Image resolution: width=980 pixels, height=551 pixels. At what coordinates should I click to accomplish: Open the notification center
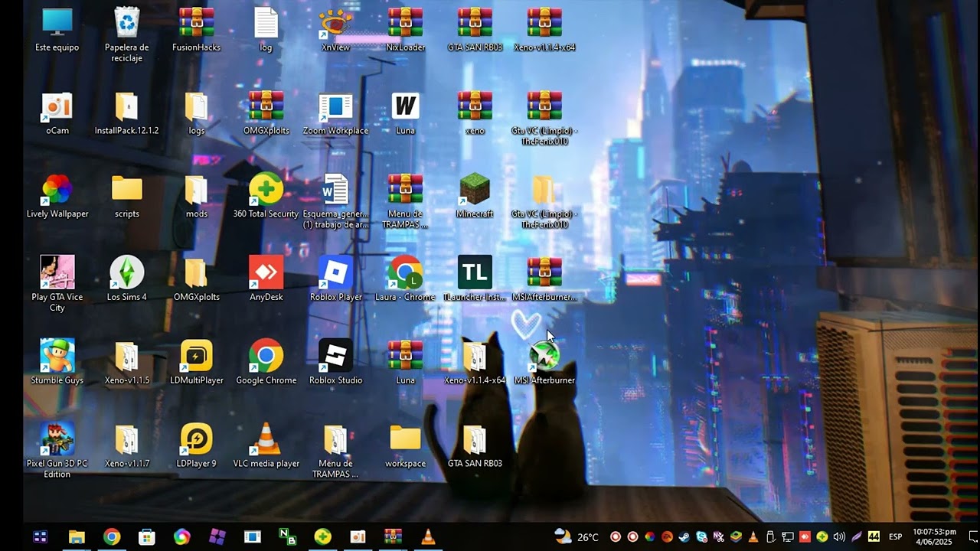973,537
